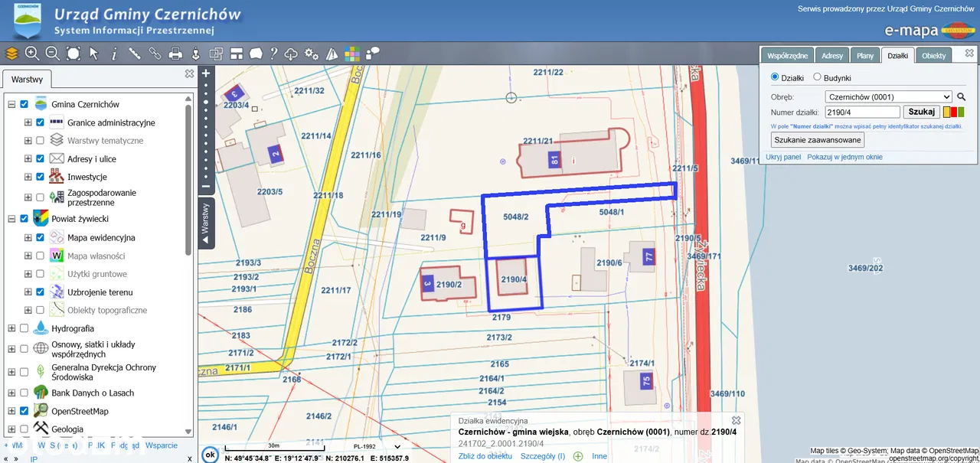This screenshot has width=980, height=463.
Task: Open the Współrzędne tab
Action: click(x=788, y=56)
